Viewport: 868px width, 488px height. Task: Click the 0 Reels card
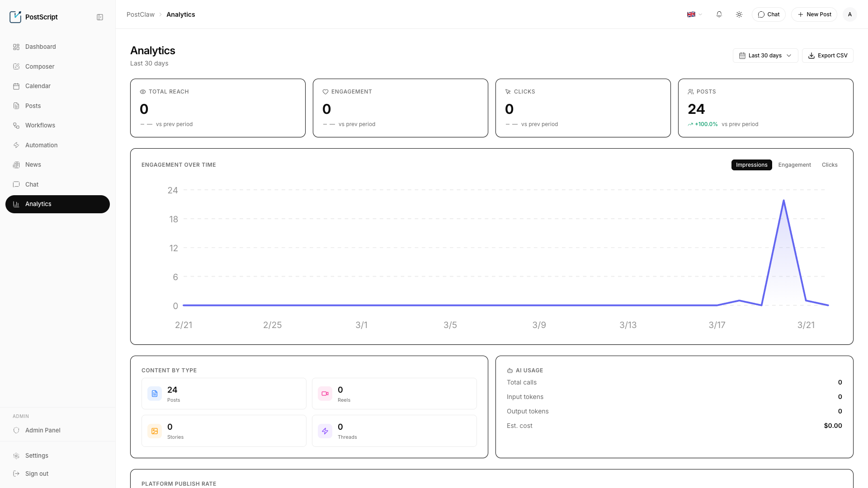click(394, 394)
